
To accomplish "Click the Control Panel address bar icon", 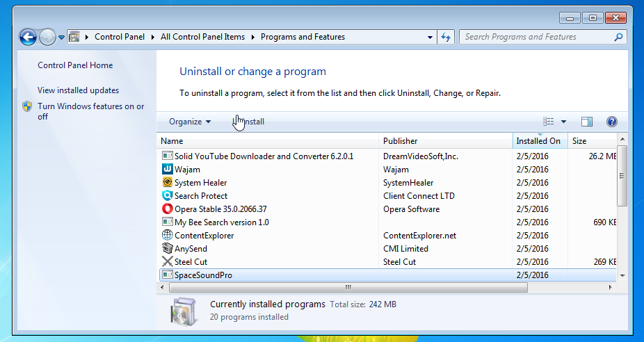I will coord(74,37).
